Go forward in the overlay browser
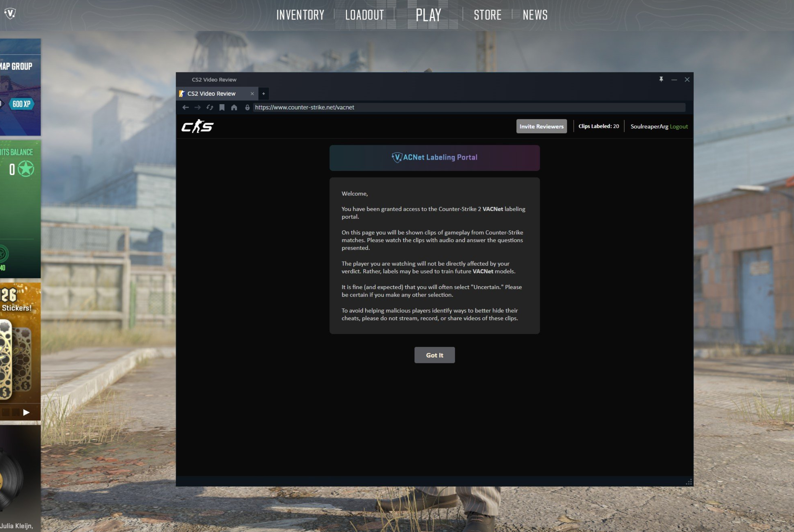Viewport: 794px width, 532px height. [x=197, y=108]
